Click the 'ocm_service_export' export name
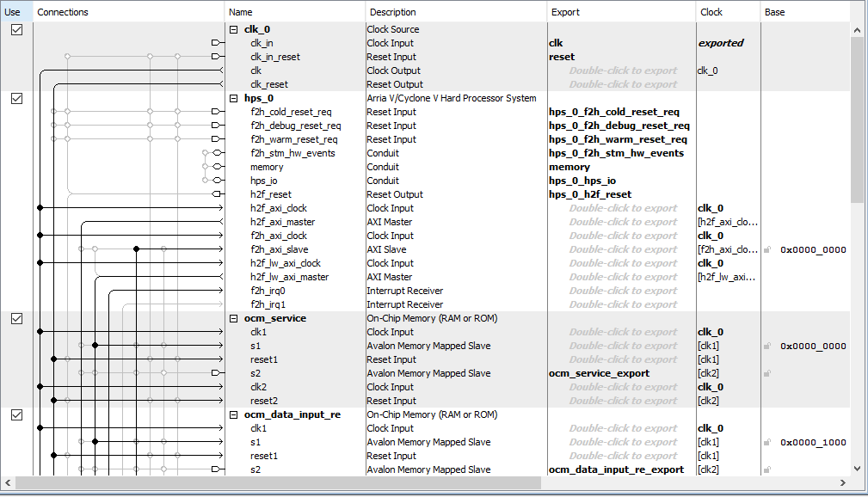This screenshot has width=868, height=497. pyautogui.click(x=599, y=373)
